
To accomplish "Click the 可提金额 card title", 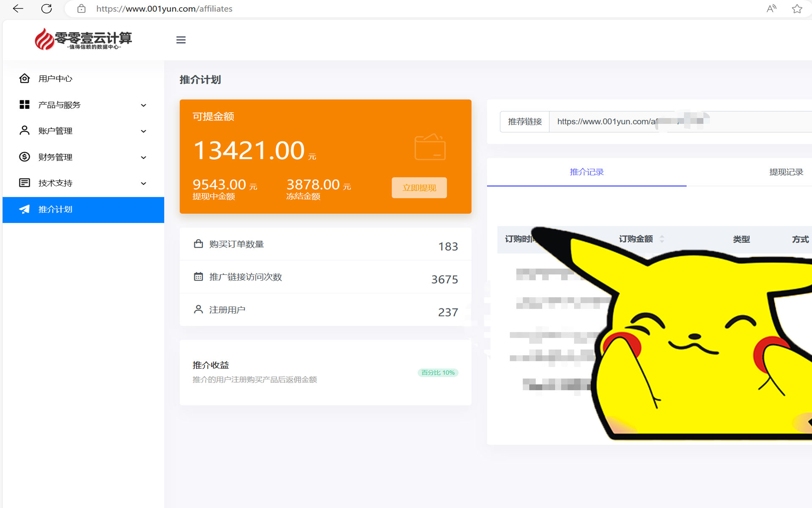I will [x=213, y=116].
